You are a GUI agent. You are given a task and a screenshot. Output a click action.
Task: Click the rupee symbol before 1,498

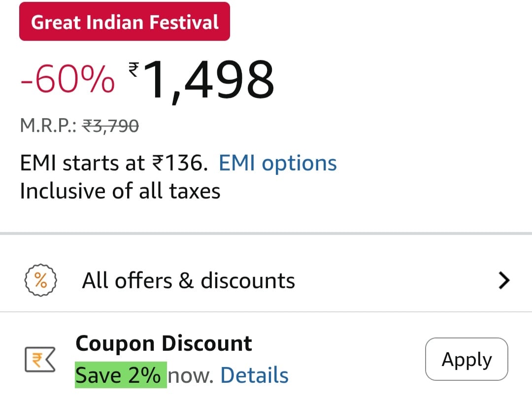pos(133,68)
